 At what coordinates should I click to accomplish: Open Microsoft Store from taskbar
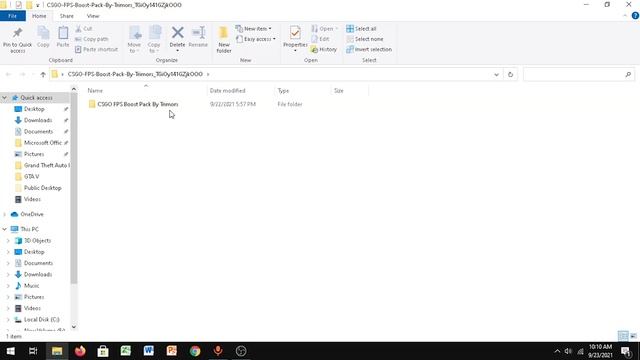[103, 351]
